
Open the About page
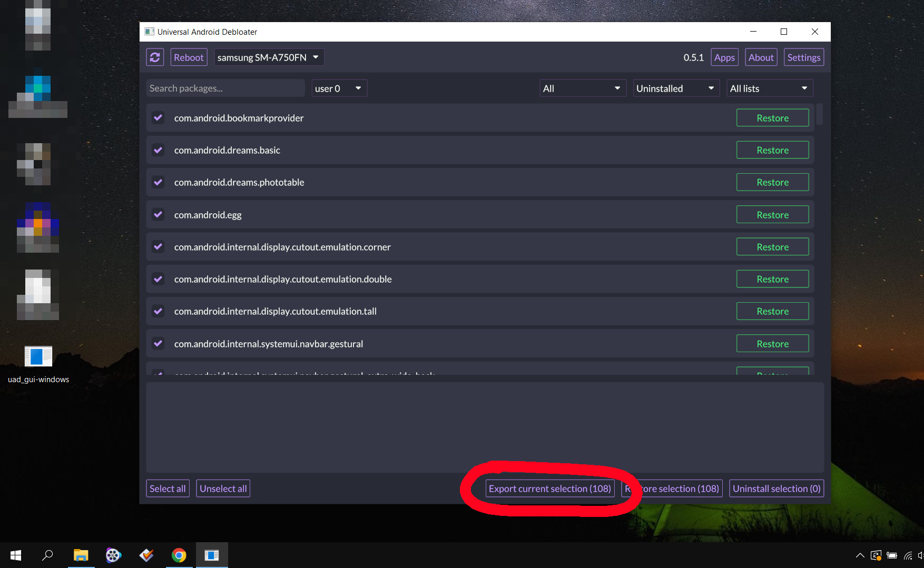(761, 57)
